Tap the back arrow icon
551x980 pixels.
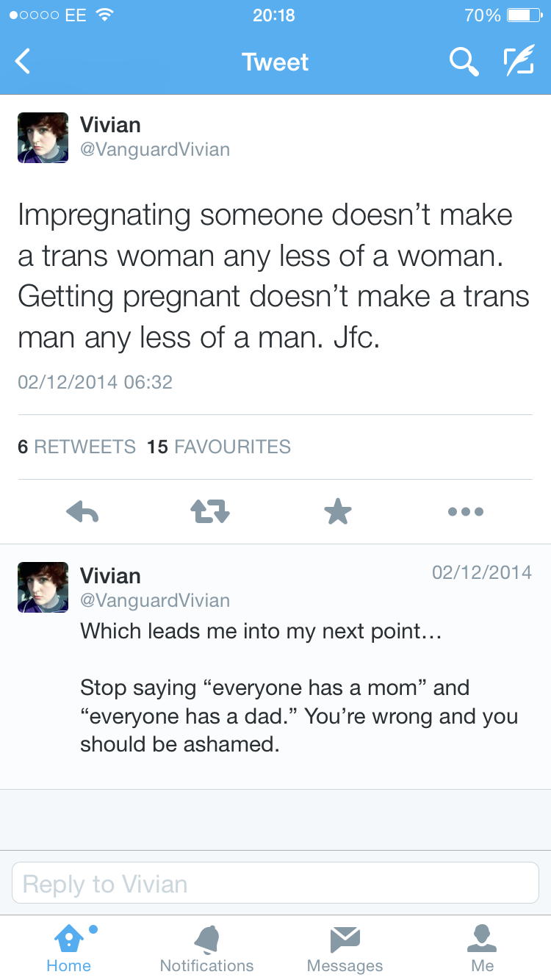24,62
